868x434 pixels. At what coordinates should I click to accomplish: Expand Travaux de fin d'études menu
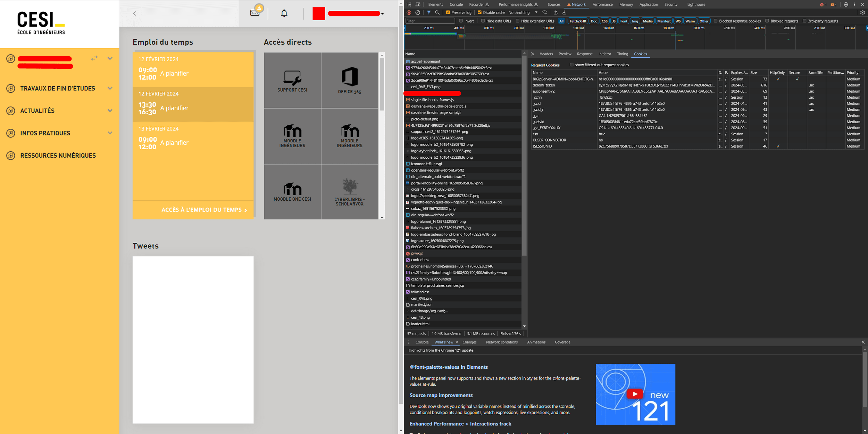(x=110, y=88)
